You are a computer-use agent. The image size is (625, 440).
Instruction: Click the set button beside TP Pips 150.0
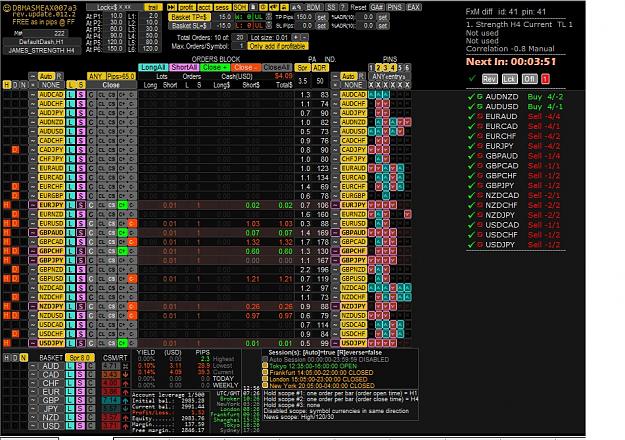point(321,17)
